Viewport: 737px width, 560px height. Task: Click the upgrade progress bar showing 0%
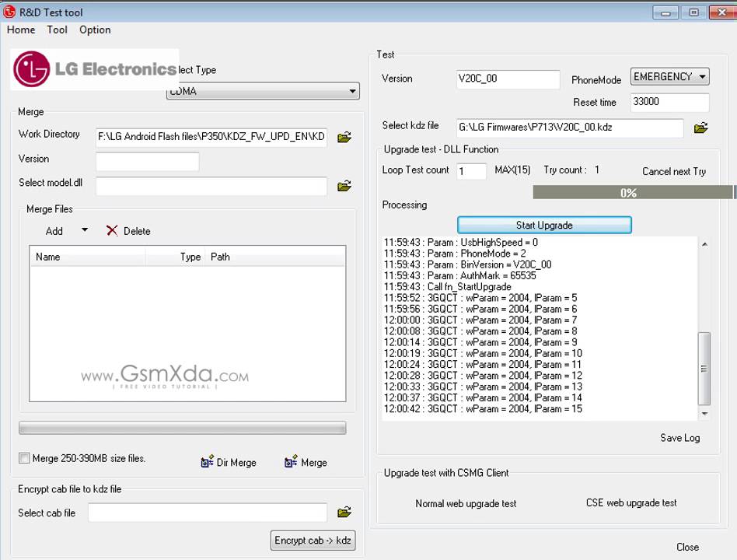tap(633, 192)
